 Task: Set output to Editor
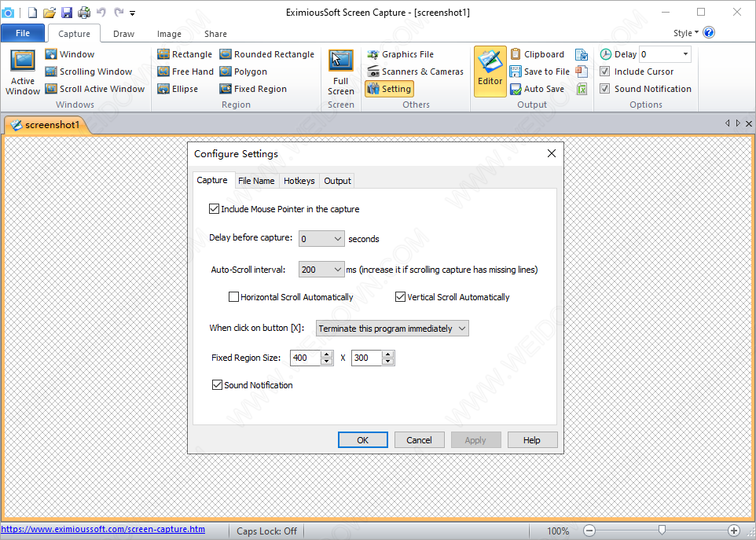coord(490,72)
